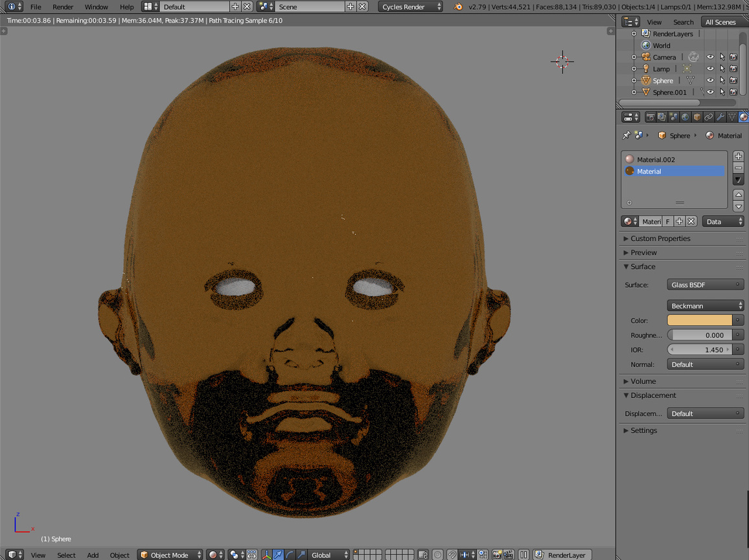Pin the properties context with pin icon
Screen dimensions: 749x560
pyautogui.click(x=626, y=135)
